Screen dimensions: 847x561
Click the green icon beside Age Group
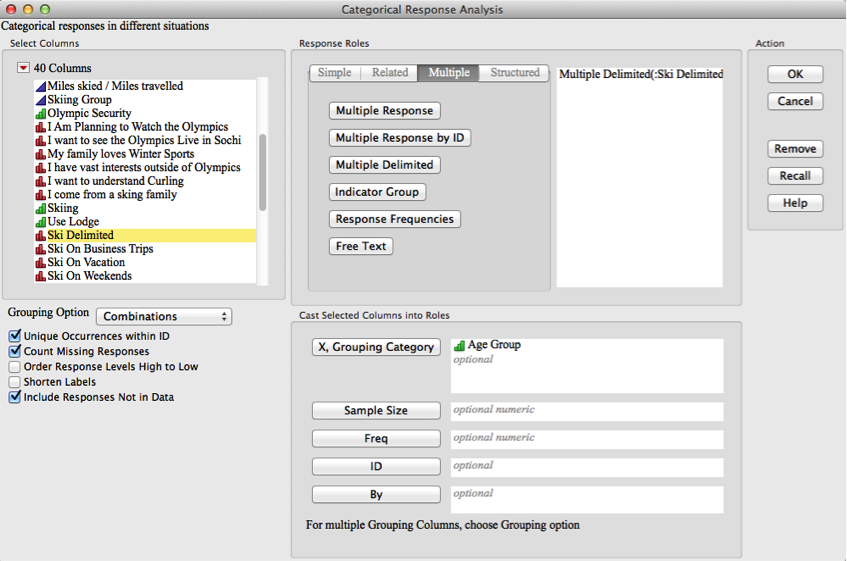460,345
